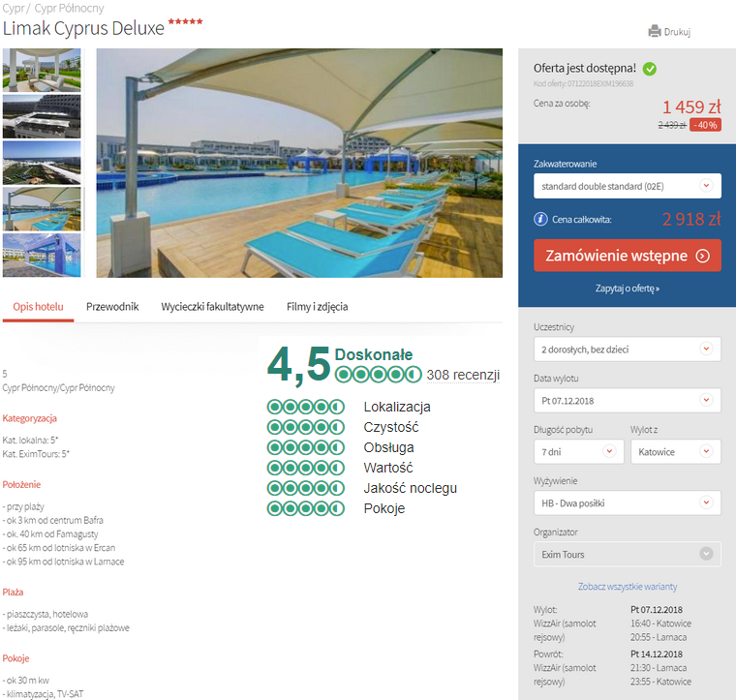Click the -40% discount badge
736x700 pixels.
[705, 125]
